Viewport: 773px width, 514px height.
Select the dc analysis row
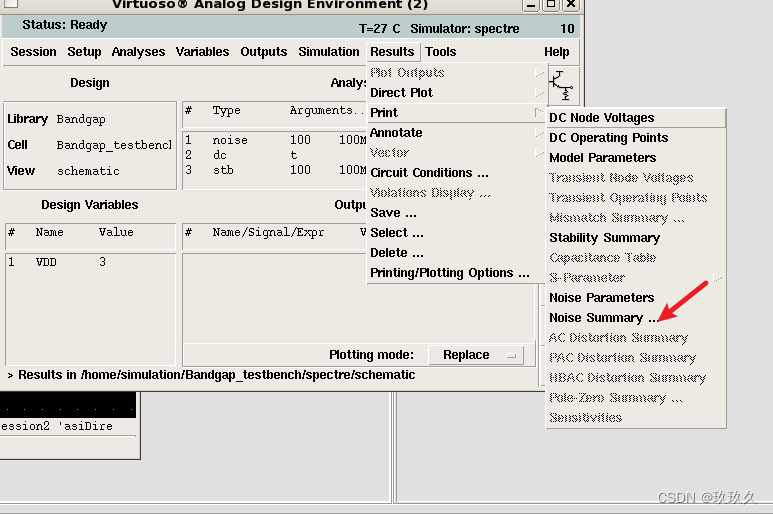tap(275, 155)
